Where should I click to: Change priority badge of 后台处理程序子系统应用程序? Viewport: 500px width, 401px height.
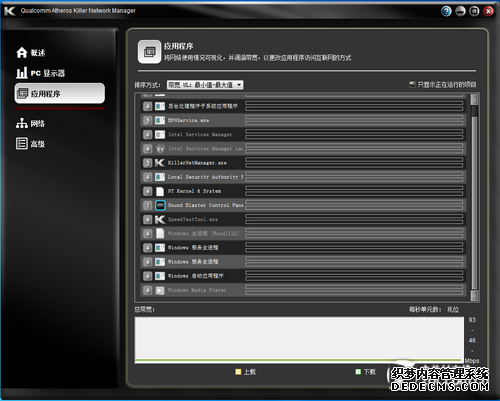coord(147,106)
